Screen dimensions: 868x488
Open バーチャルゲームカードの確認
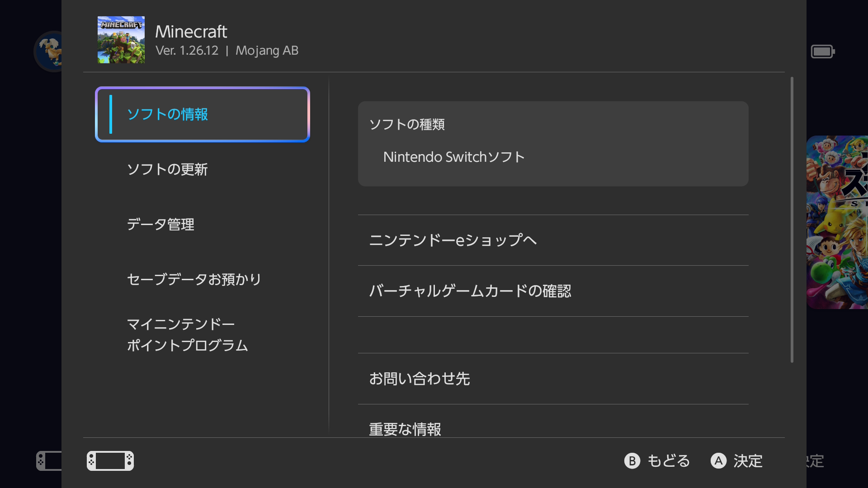[x=553, y=291]
